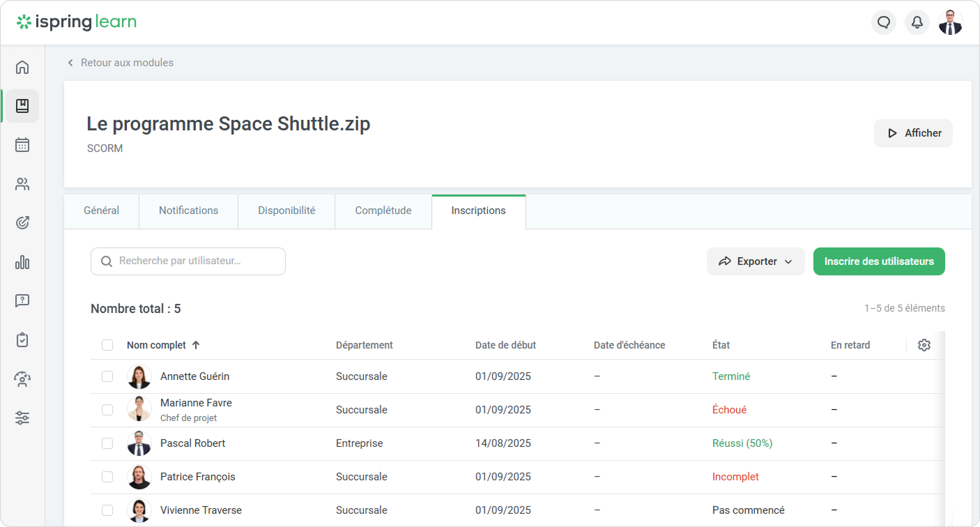Open table column settings gear
The image size is (980, 527).
click(924, 345)
